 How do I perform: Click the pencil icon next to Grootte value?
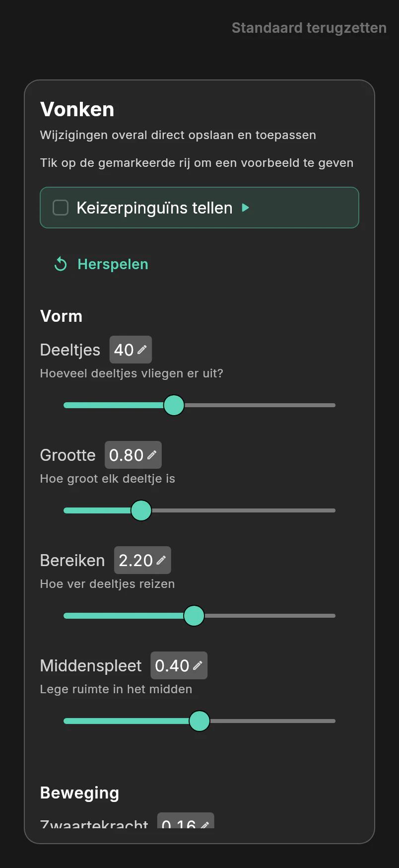152,455
